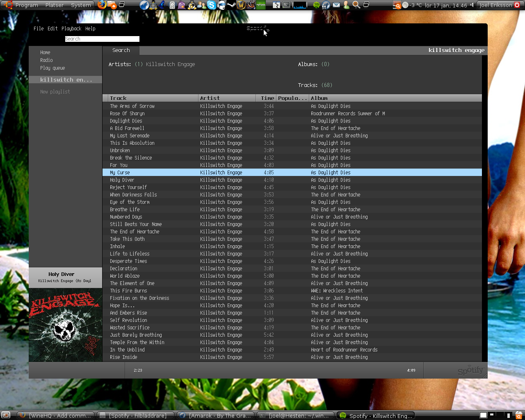
Task: Open album WWE: Wreckless Intent
Action: (337, 291)
